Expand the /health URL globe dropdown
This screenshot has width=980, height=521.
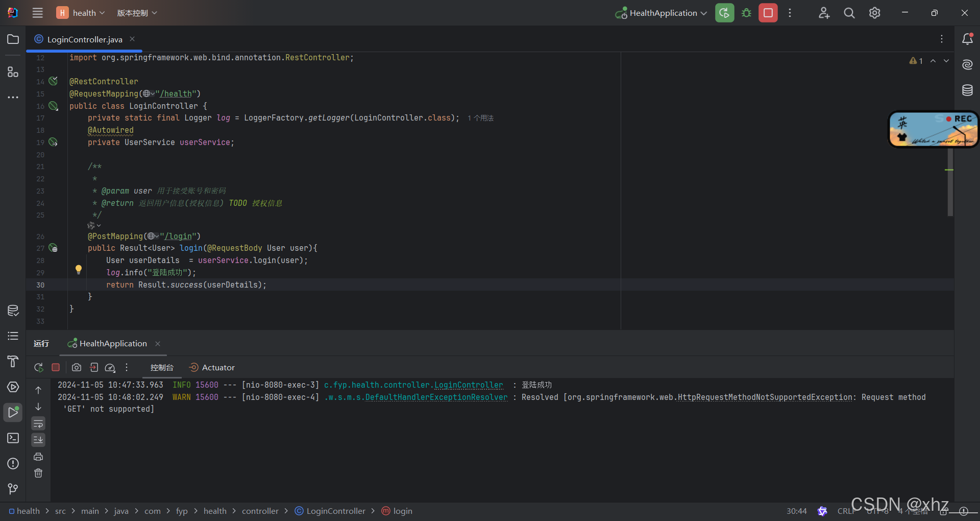click(x=149, y=93)
